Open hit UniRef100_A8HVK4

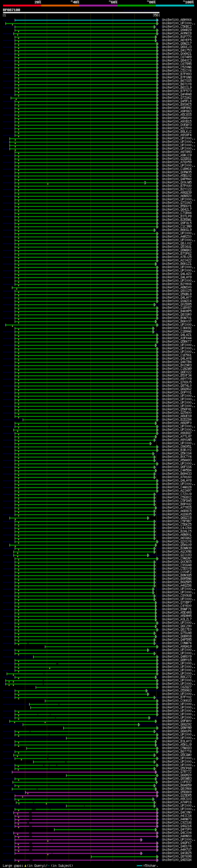[x=177, y=20]
